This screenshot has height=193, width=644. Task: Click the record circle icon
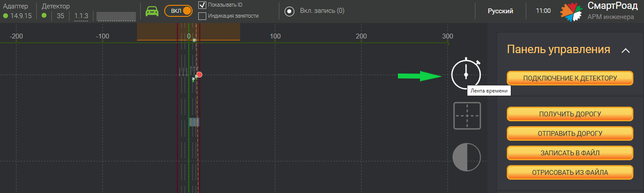289,11
